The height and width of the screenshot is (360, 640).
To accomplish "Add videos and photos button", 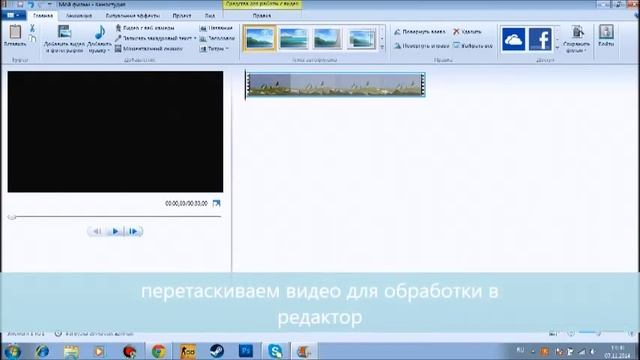I will pyautogui.click(x=64, y=39).
